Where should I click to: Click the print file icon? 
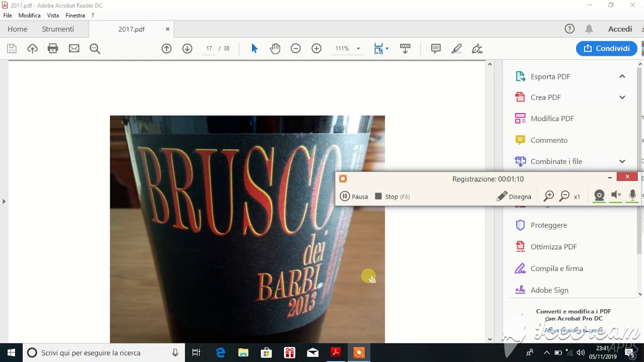click(53, 49)
